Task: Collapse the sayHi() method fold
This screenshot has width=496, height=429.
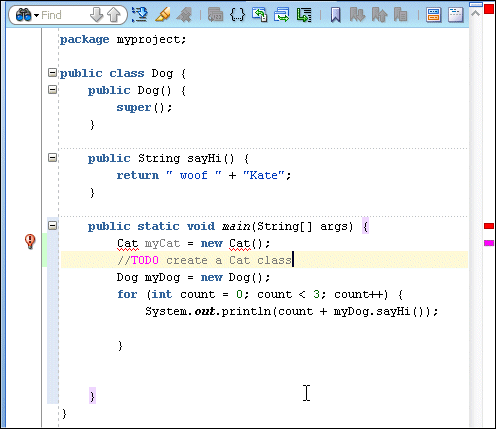Action: 52,157
